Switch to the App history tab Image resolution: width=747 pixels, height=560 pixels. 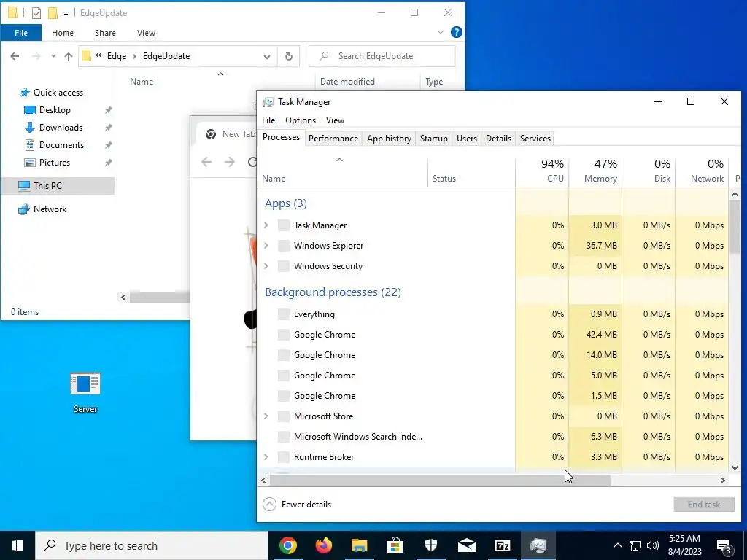click(x=390, y=139)
